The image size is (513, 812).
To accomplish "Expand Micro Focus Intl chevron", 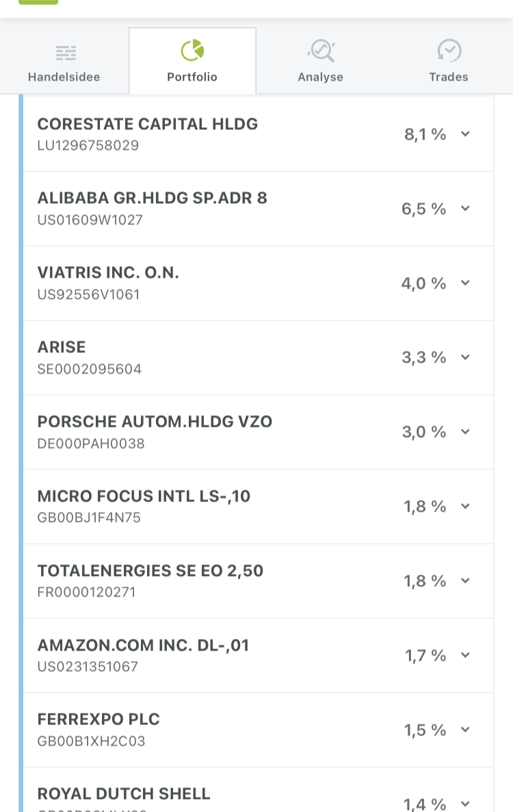I will coord(465,506).
